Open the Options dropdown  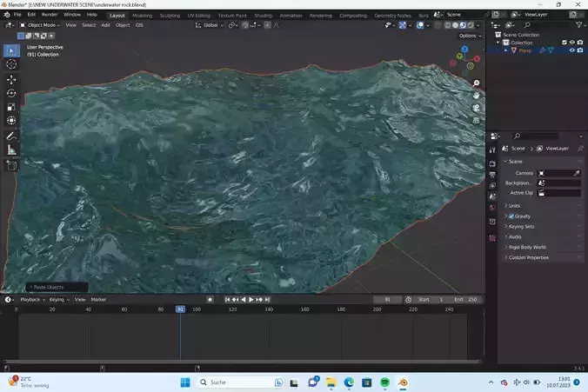coord(470,36)
